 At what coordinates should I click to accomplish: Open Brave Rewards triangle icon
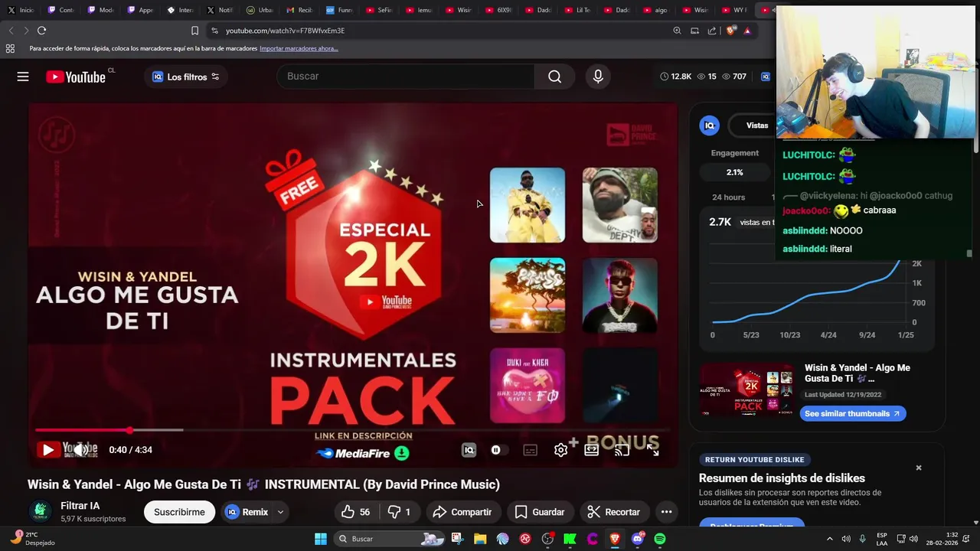pyautogui.click(x=747, y=31)
